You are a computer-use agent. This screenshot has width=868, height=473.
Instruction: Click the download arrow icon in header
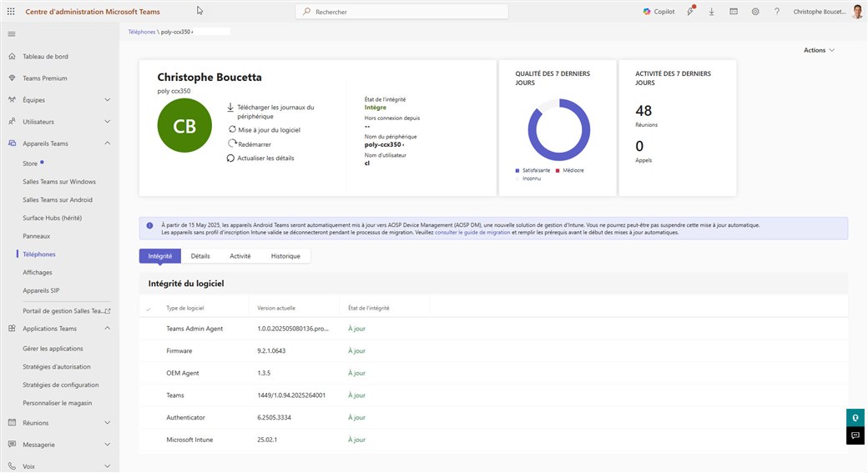(x=712, y=12)
